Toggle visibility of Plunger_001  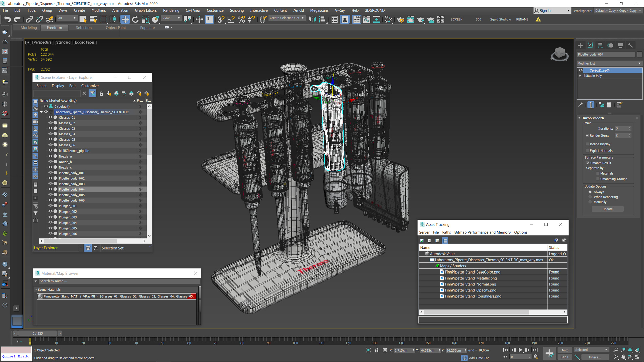pyautogui.click(x=50, y=206)
